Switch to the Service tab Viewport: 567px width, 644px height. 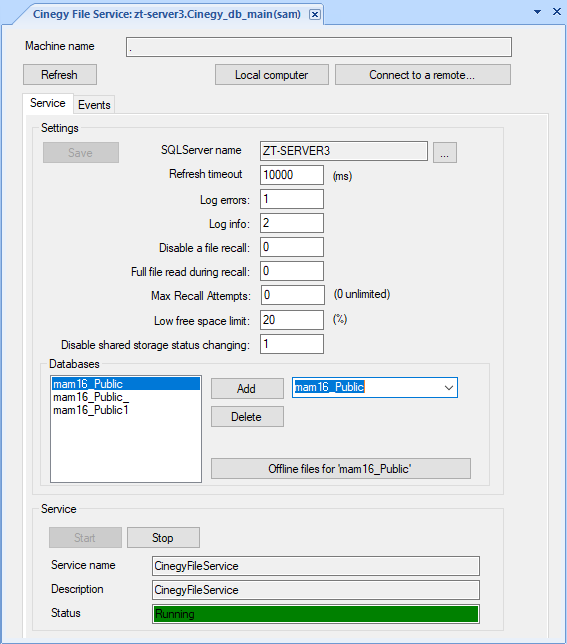48,103
